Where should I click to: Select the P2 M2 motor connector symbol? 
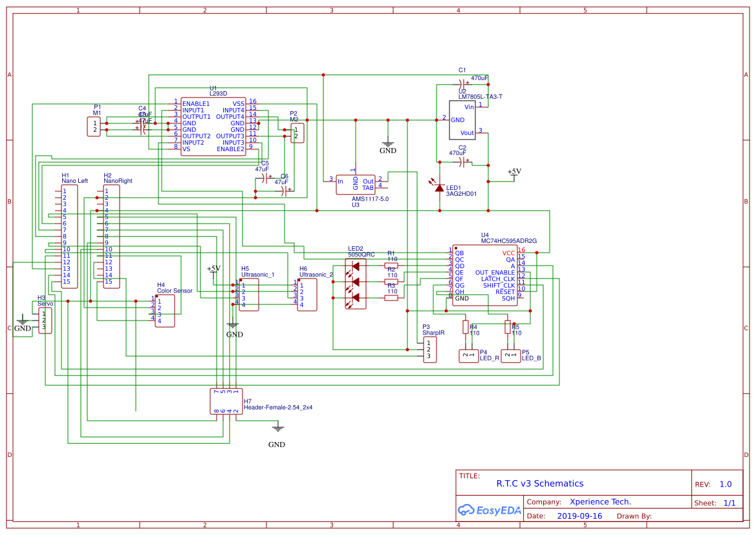pos(297,133)
